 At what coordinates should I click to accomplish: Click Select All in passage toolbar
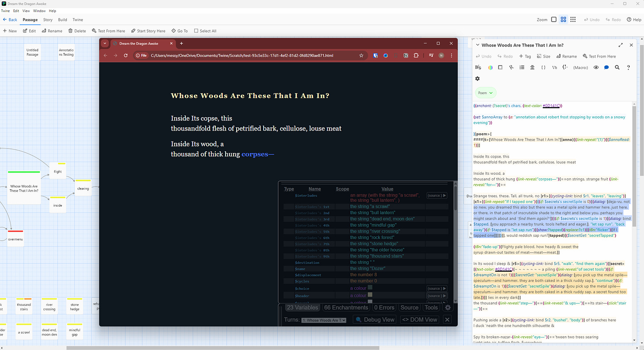[205, 31]
